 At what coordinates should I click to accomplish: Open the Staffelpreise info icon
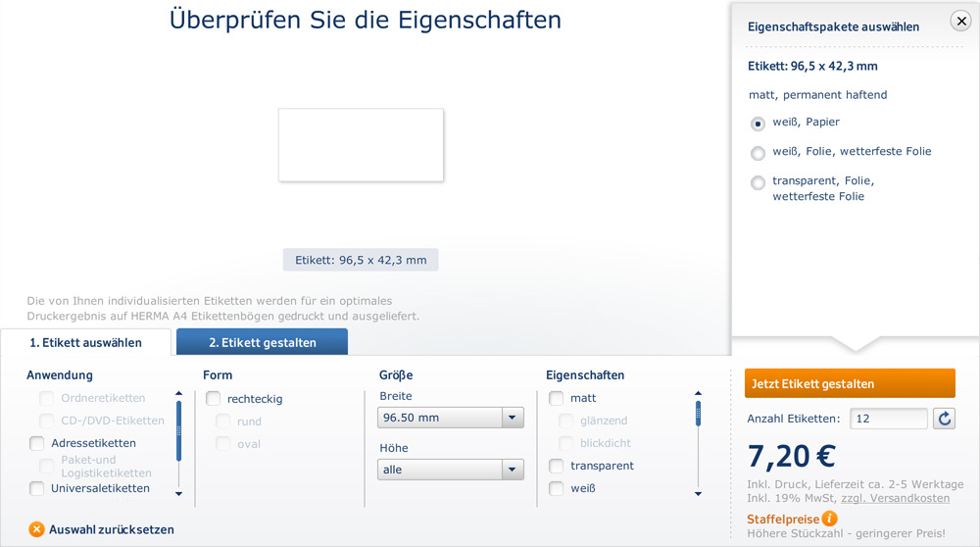coord(830,519)
